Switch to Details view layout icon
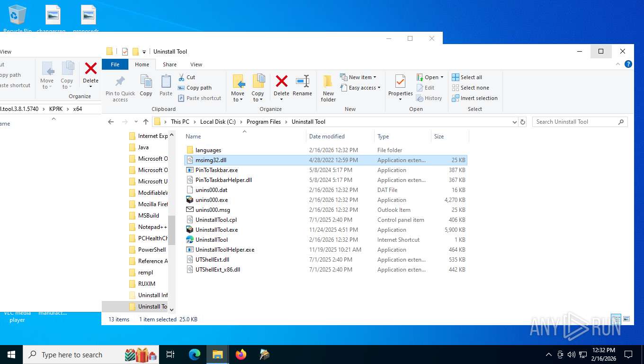The width and height of the screenshot is (644, 364). (616, 319)
